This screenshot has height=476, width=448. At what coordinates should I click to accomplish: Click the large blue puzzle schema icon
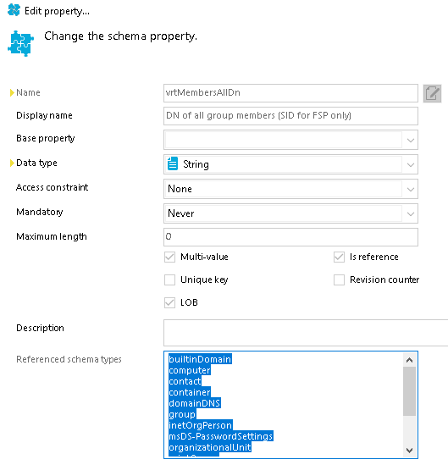point(20,43)
